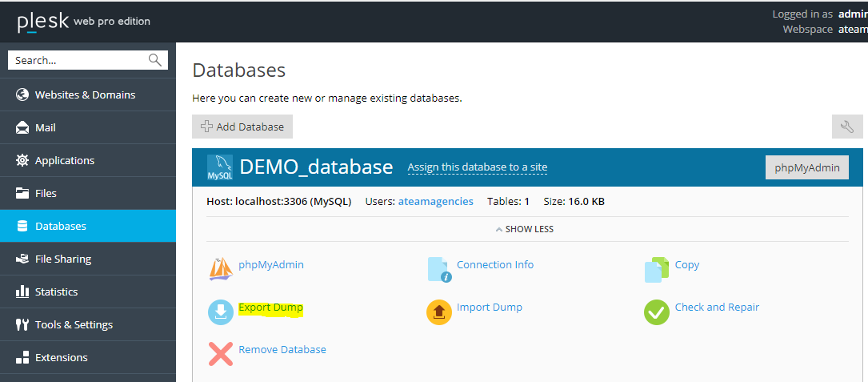Open the Statistics section
This screenshot has width=868, height=382.
(x=88, y=292)
